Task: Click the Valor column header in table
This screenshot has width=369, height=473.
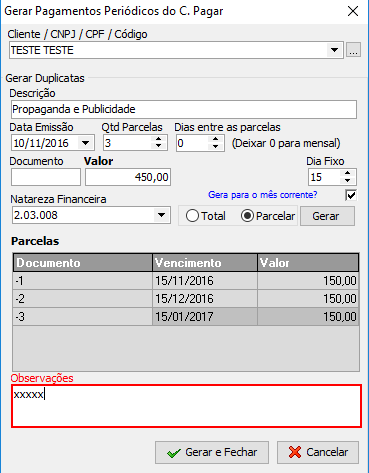Action: pyautogui.click(x=308, y=263)
